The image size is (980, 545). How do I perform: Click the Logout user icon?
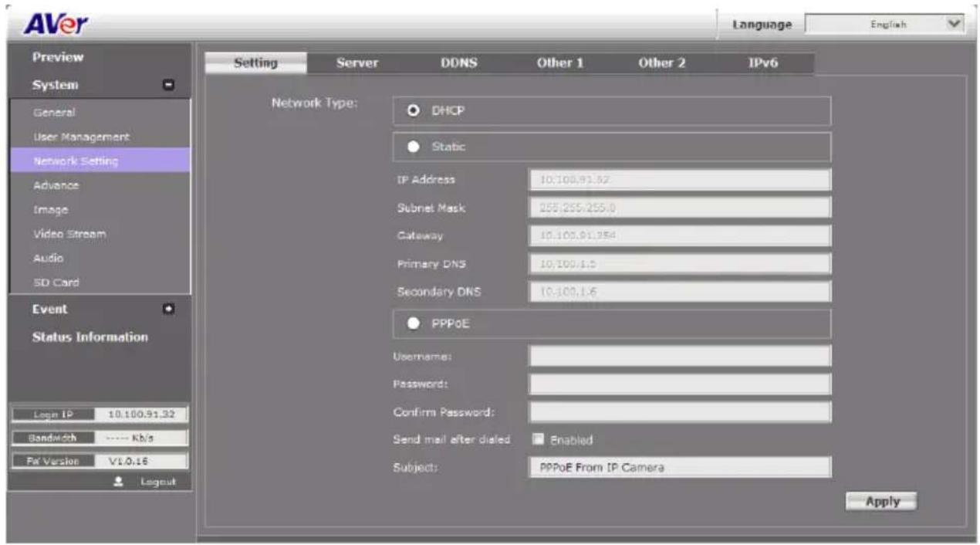pos(119,481)
